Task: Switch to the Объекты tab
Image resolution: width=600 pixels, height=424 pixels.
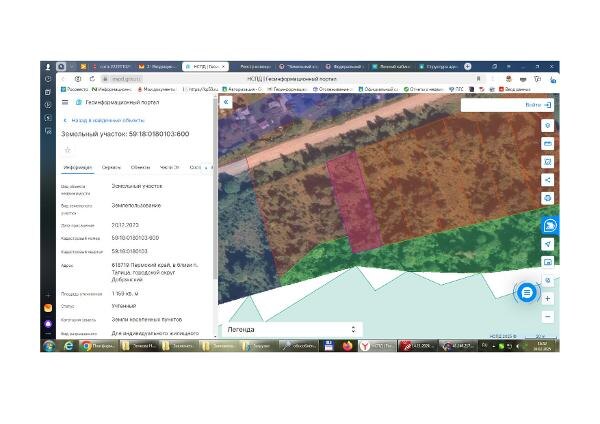Action: [140, 168]
